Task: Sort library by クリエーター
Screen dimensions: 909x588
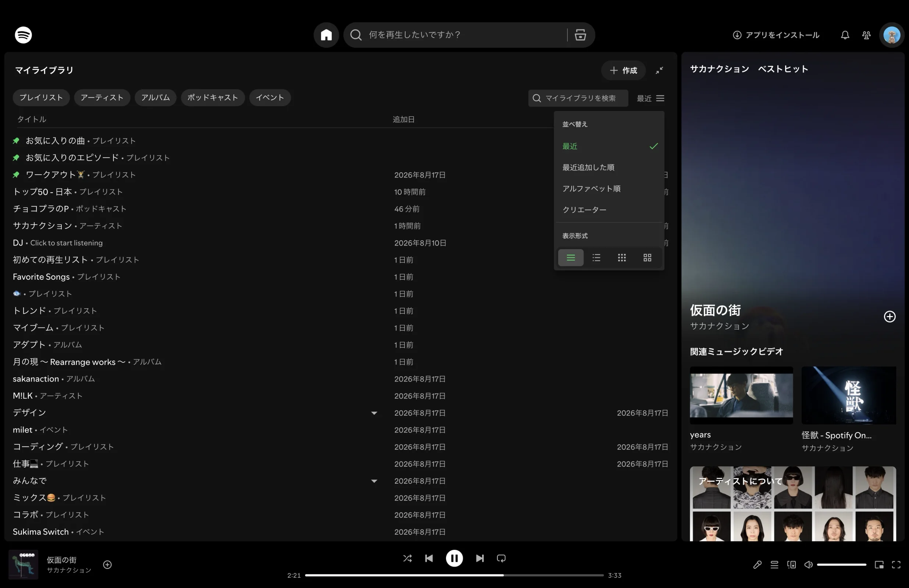Action: coord(609,209)
